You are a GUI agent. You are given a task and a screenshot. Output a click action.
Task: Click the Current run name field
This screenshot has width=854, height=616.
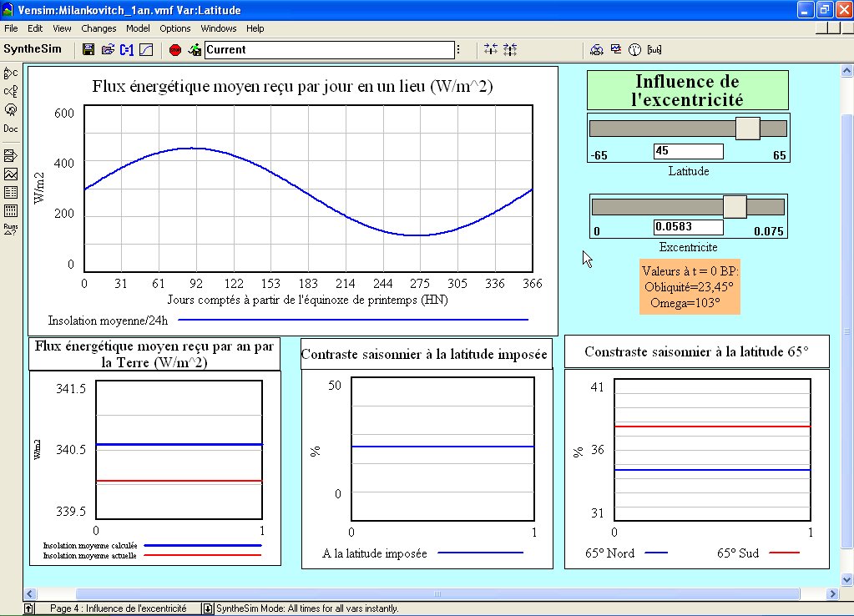329,50
